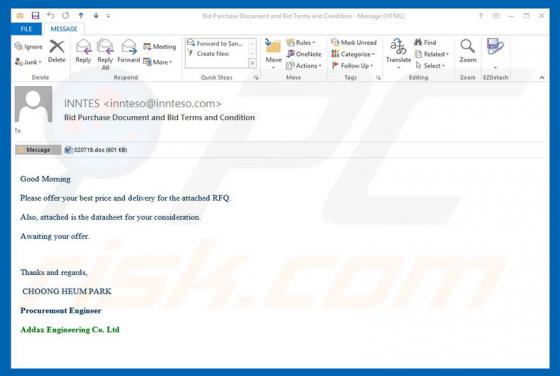
Task: Click sender address innteso@innteso.com
Action: [x=162, y=104]
